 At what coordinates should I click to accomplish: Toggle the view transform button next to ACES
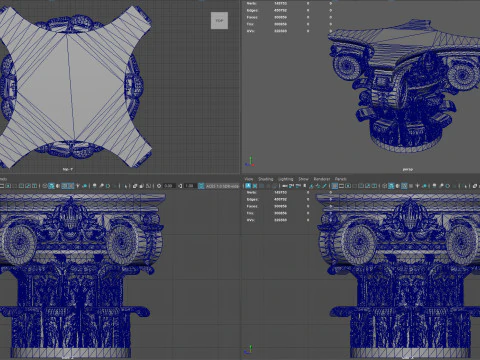coord(201,186)
